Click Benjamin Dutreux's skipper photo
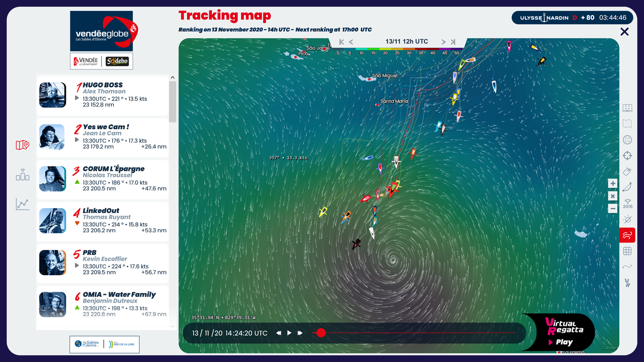This screenshot has width=644, height=362. [x=53, y=304]
